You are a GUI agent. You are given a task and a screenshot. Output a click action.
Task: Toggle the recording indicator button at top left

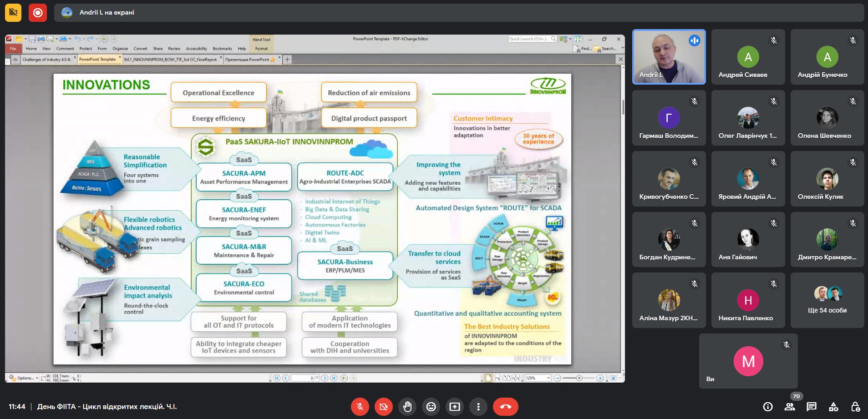coord(38,13)
